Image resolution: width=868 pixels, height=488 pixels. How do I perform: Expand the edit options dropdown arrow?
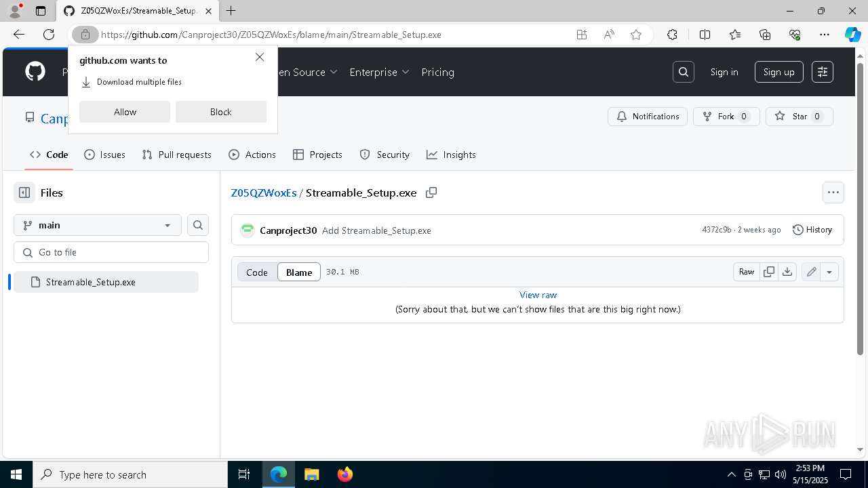pyautogui.click(x=829, y=272)
